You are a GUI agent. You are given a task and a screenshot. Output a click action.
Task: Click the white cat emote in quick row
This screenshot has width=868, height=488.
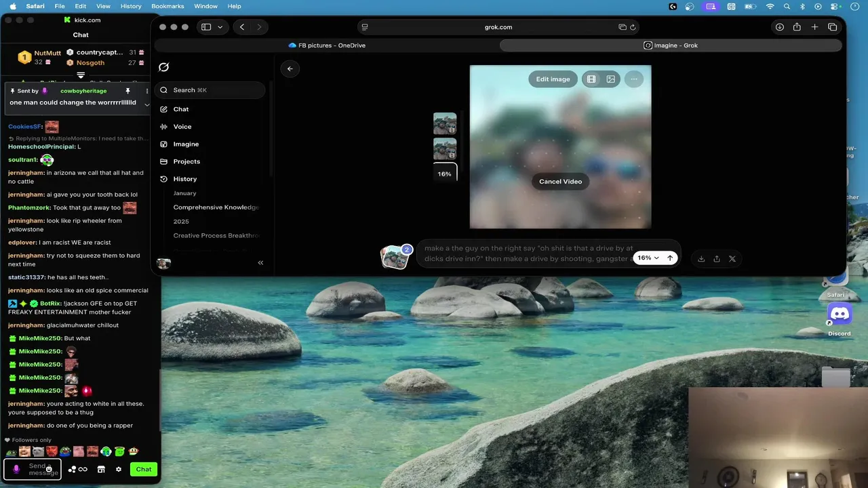click(x=38, y=451)
